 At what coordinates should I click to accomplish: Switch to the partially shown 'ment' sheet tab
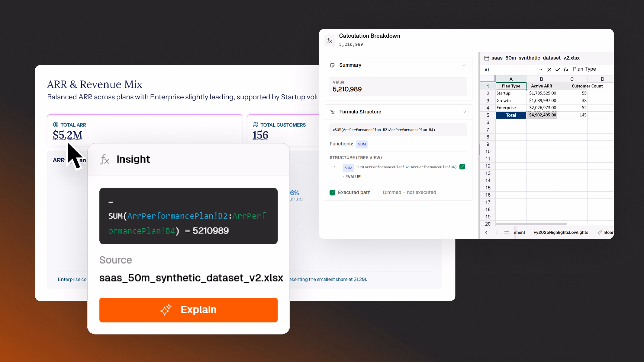520,232
